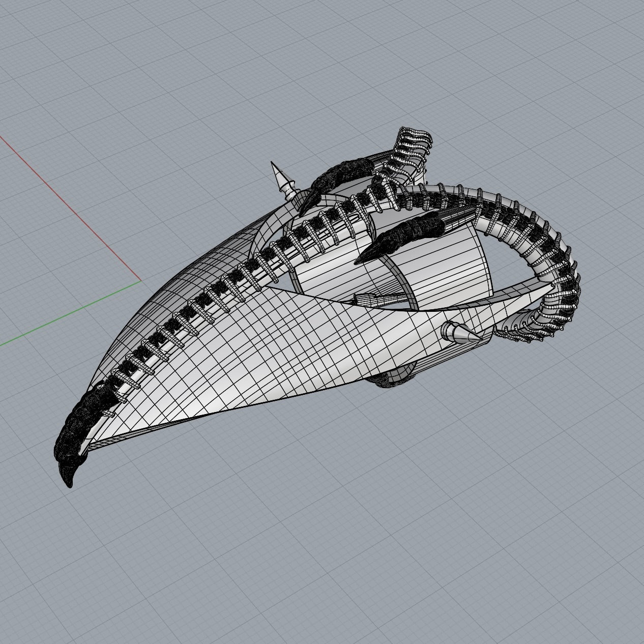Click the cone spike on the right side
This screenshot has width=644, height=644.
[460, 332]
